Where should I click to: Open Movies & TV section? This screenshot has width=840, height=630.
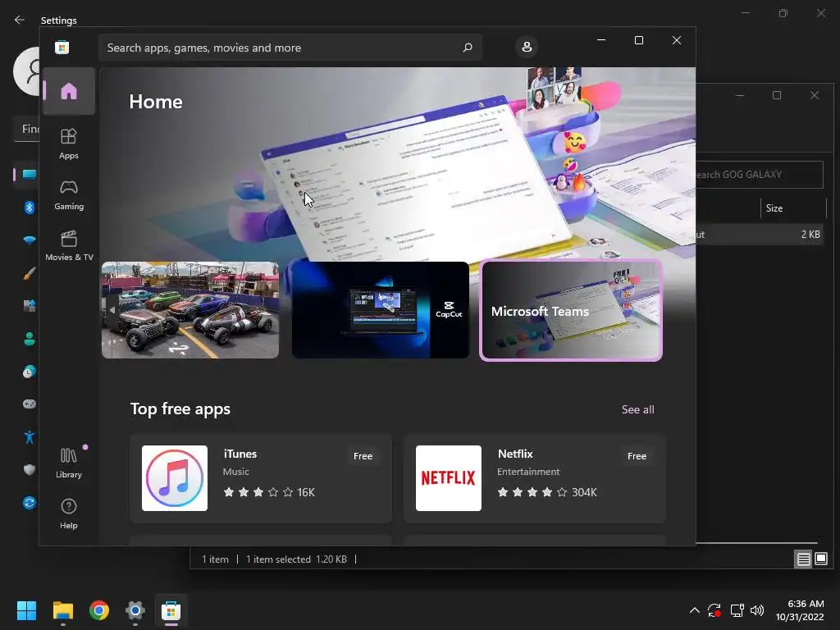(x=69, y=245)
